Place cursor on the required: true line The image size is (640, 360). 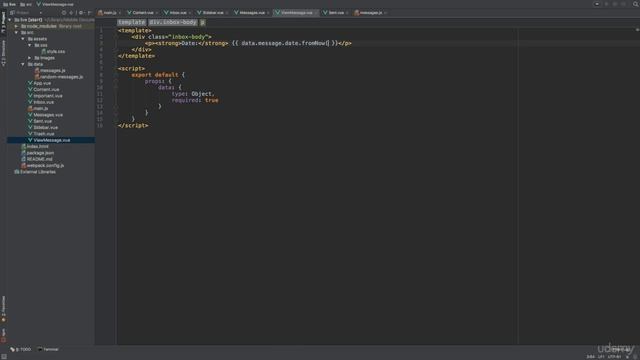coord(195,100)
